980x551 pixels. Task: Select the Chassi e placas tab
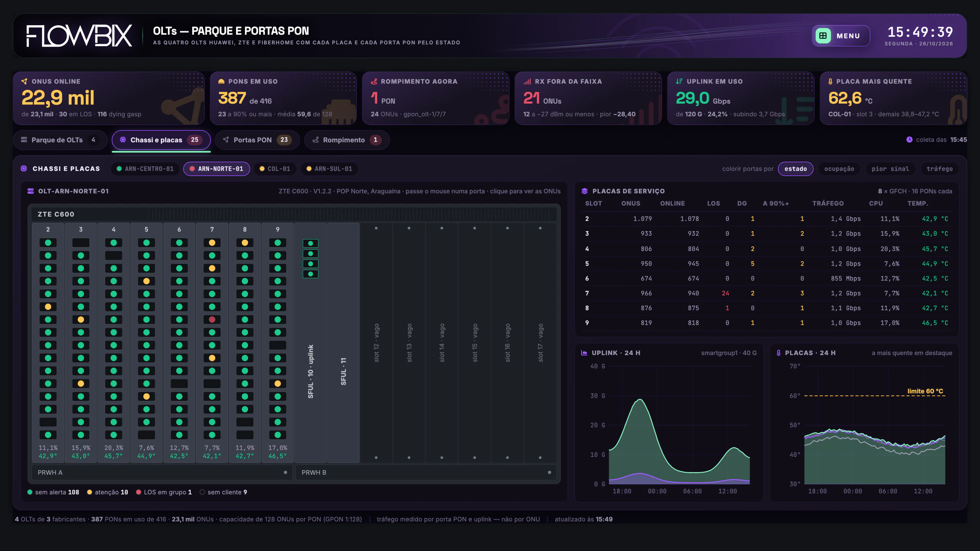pos(161,140)
